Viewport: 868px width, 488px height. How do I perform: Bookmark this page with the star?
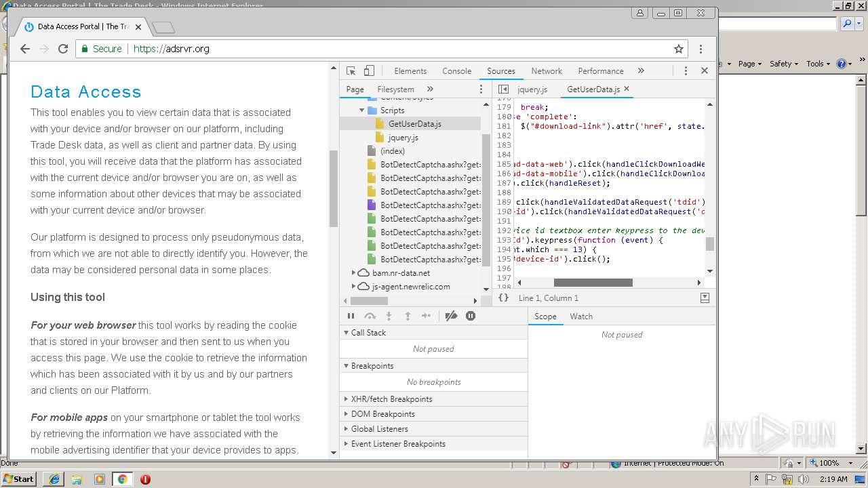click(x=679, y=49)
